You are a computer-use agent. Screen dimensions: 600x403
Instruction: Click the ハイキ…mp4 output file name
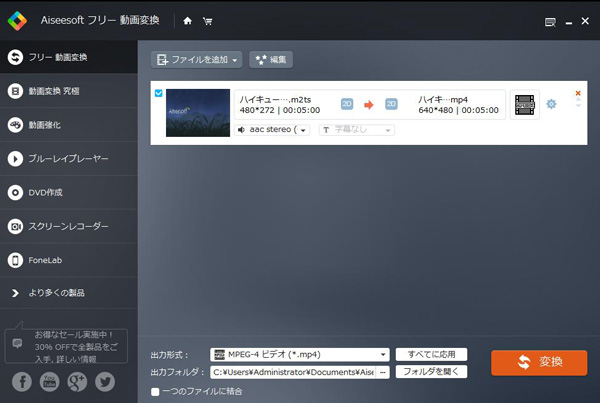(443, 100)
